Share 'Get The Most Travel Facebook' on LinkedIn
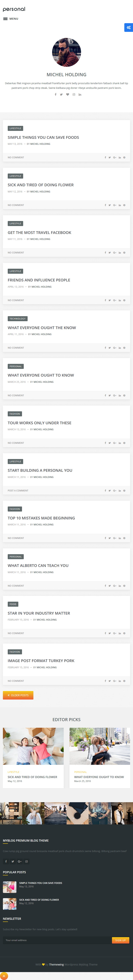The width and height of the screenshot is (133, 980). 119,253
